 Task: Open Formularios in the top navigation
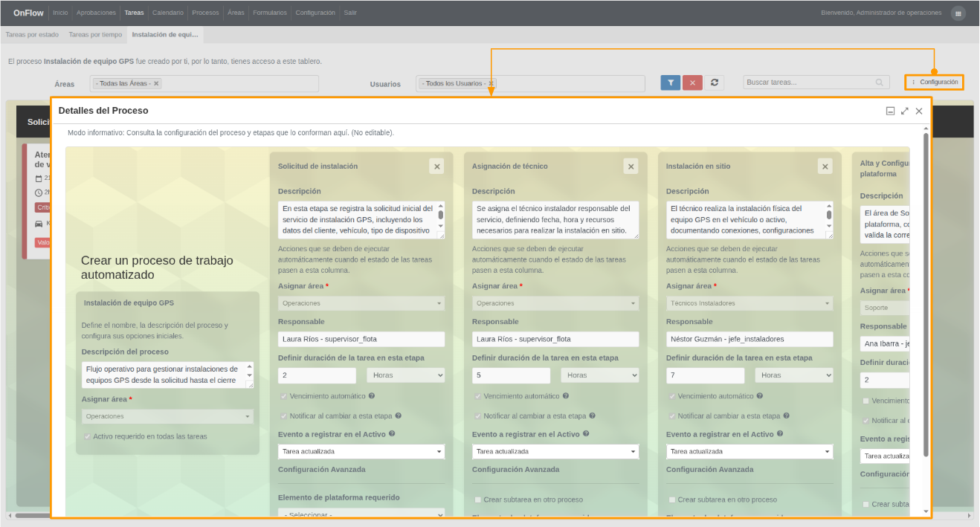click(270, 13)
